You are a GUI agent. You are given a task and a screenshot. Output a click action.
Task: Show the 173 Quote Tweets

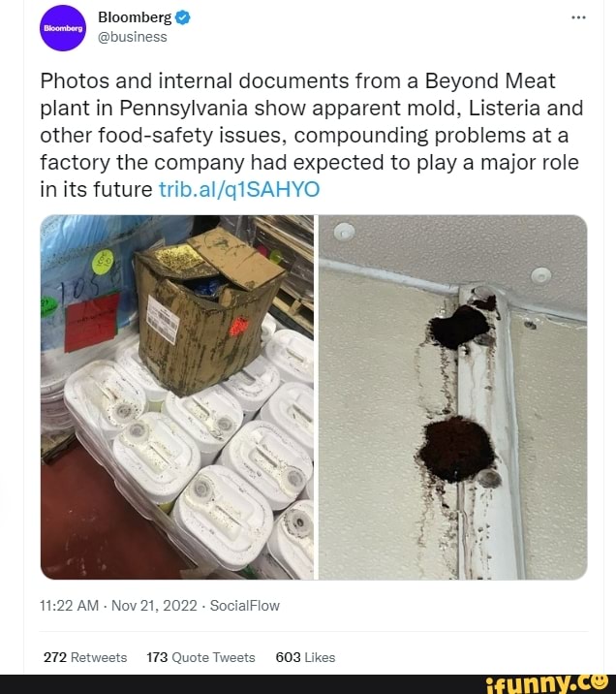click(200, 656)
